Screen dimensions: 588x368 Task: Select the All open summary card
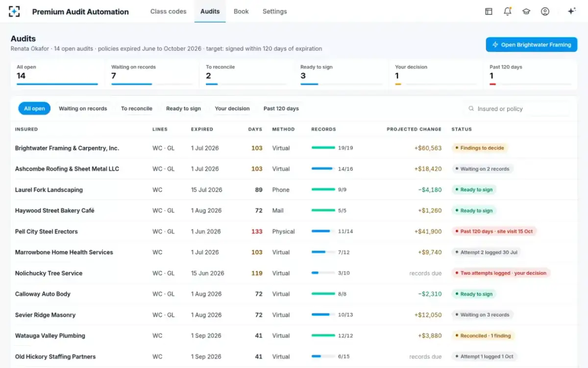tap(57, 75)
